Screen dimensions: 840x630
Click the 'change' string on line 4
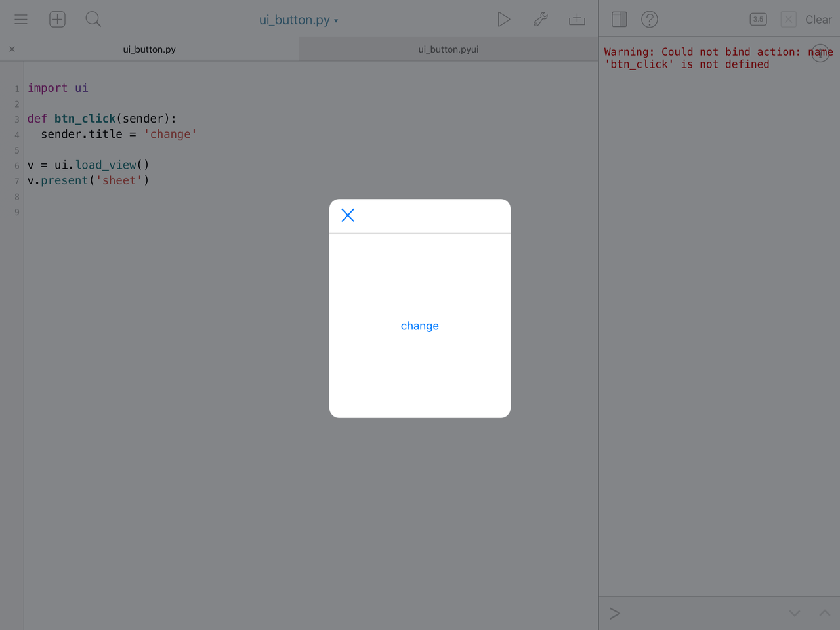point(170,135)
